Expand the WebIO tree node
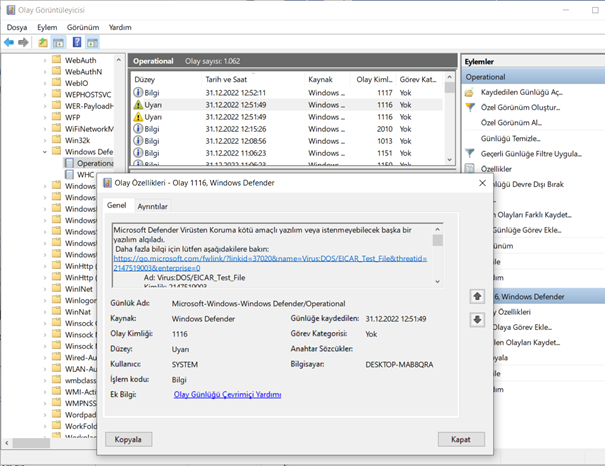This screenshot has height=466, width=605. [45, 83]
